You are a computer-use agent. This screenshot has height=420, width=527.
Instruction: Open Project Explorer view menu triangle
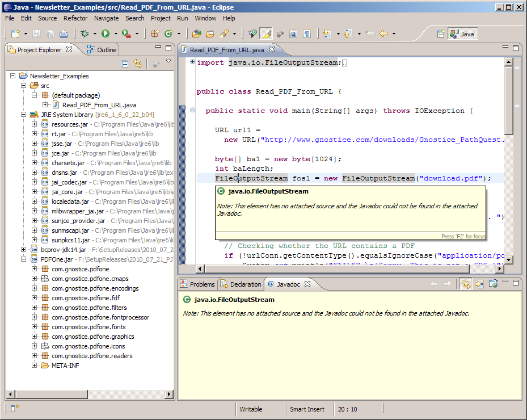click(168, 61)
